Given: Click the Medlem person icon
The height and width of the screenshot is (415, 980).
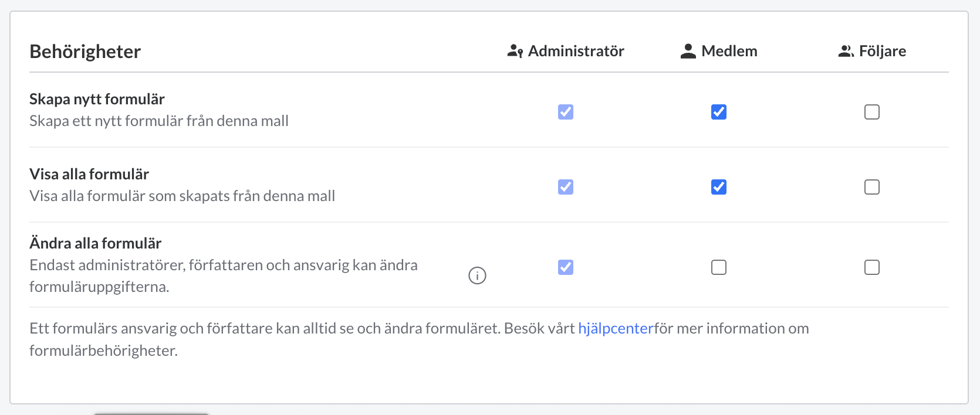Looking at the screenshot, I should click(687, 50).
